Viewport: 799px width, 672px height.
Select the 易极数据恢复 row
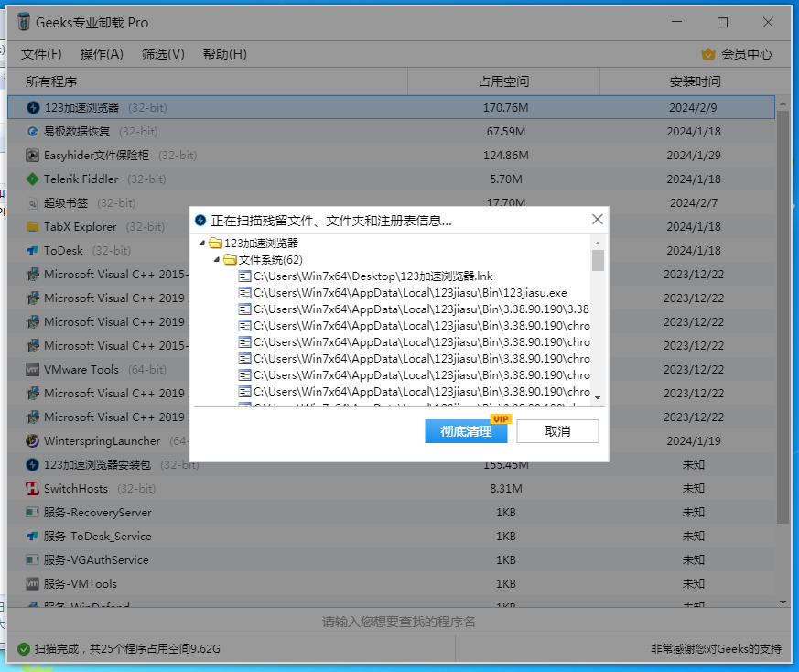392,132
